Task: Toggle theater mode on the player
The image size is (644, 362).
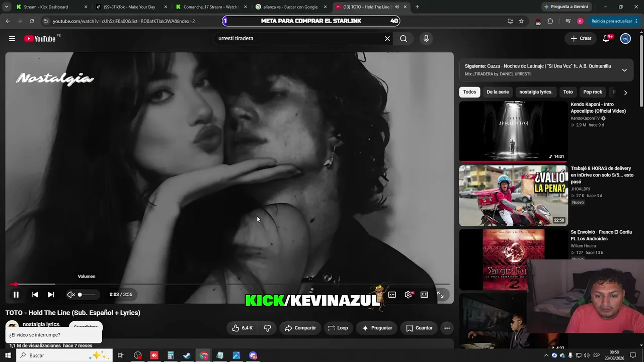Action: click(424, 295)
